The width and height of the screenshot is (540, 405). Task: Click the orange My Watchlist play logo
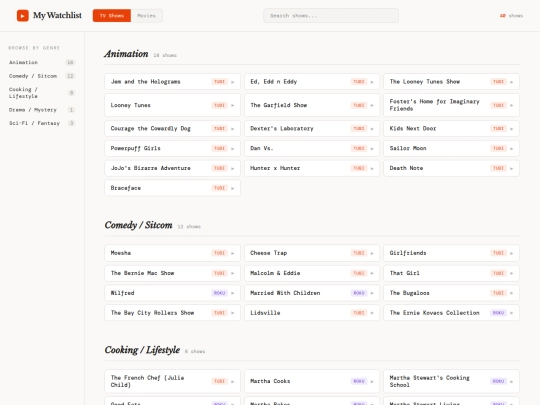[23, 15]
